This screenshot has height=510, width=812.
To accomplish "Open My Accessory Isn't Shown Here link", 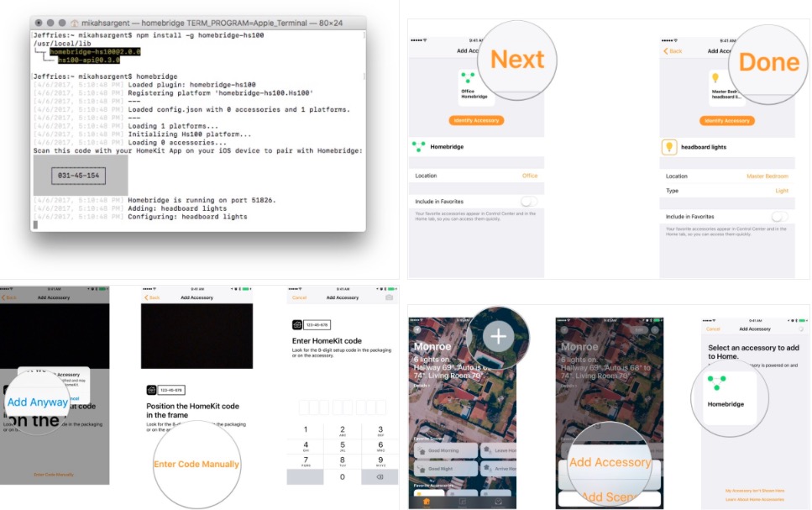I will click(x=755, y=491).
